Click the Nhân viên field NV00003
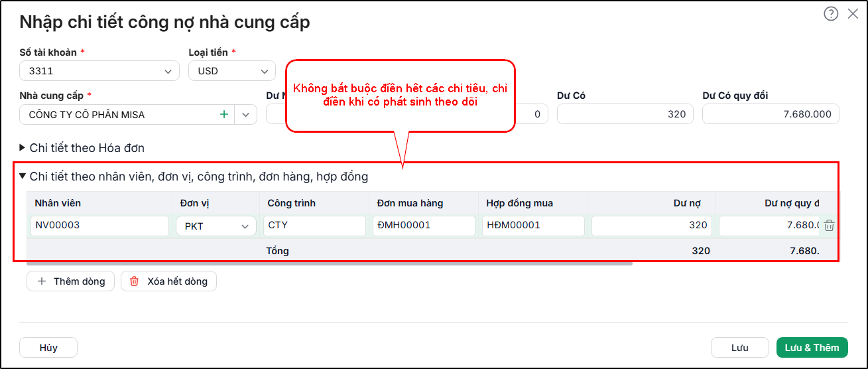Viewport: 868px width, 369px height. click(x=100, y=226)
